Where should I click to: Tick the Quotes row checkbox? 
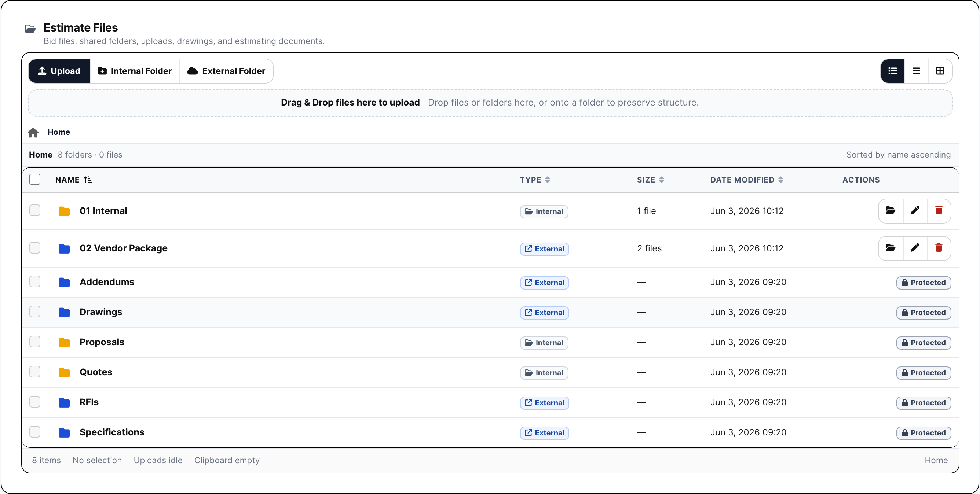click(35, 372)
